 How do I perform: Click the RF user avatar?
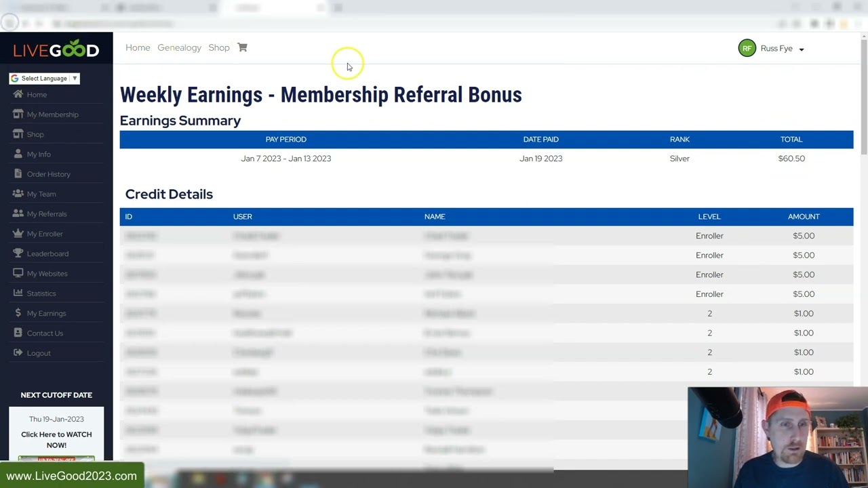click(747, 48)
